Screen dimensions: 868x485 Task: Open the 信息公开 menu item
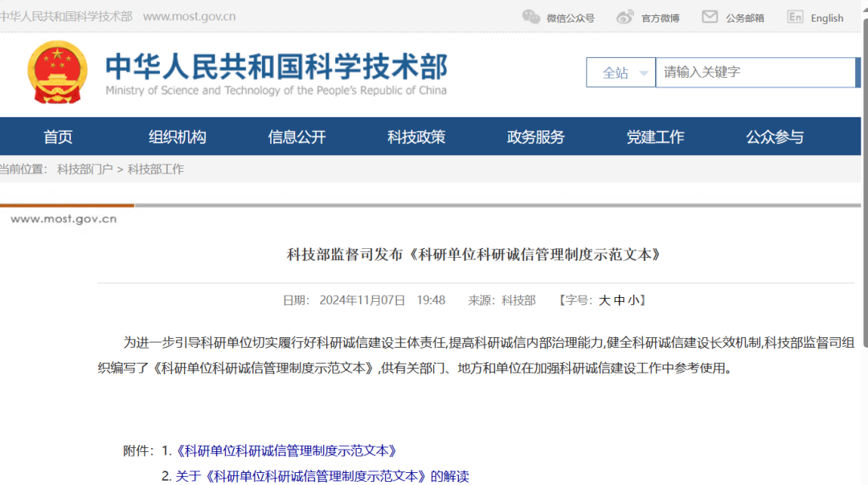click(x=297, y=137)
